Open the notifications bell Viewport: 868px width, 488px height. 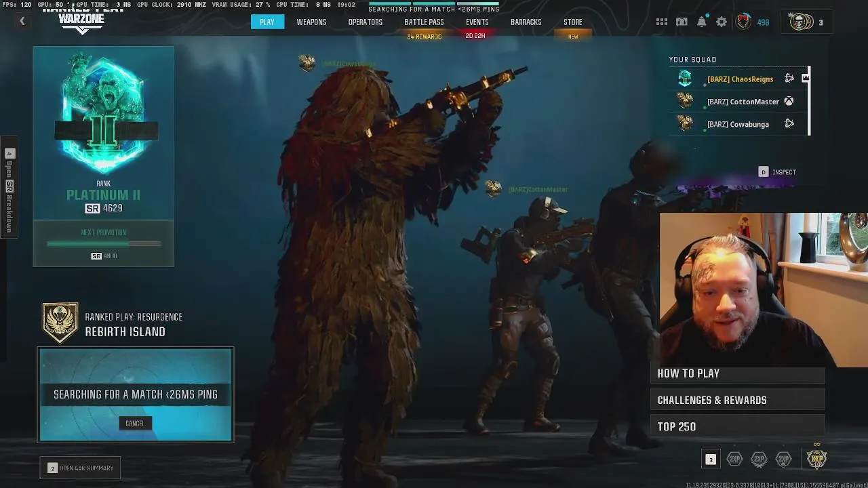[x=701, y=22]
